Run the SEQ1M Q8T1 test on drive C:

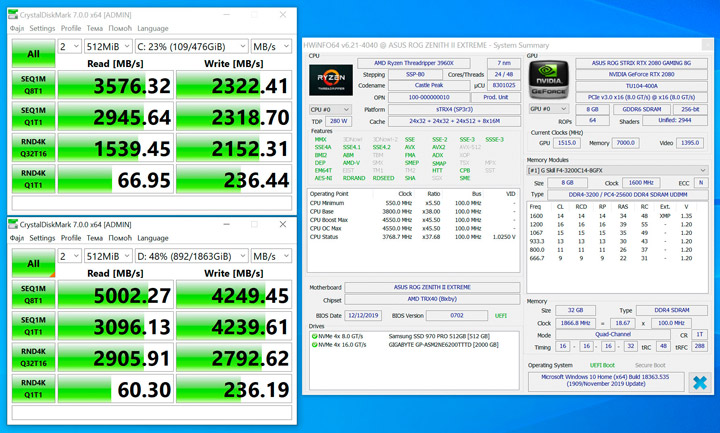(x=34, y=84)
